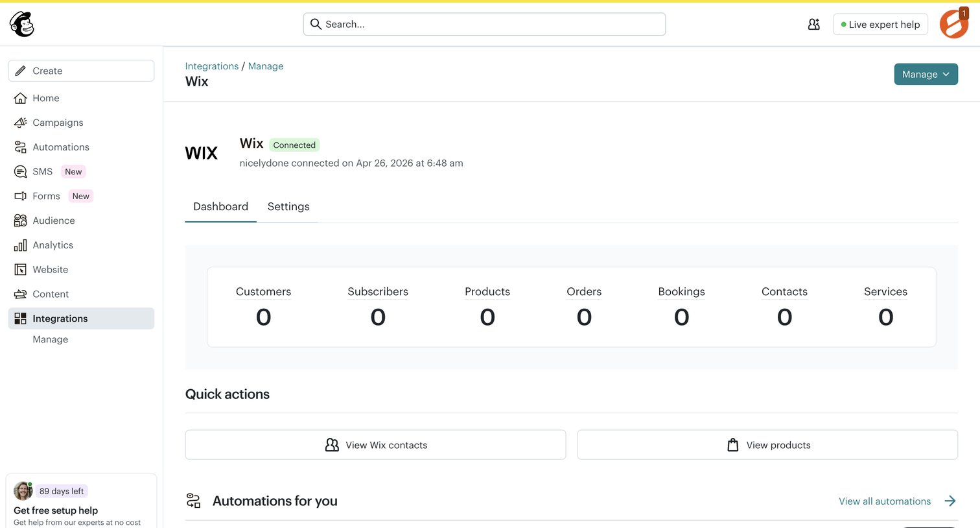The width and height of the screenshot is (980, 528).
Task: Open the View all automations link
Action: click(885, 501)
